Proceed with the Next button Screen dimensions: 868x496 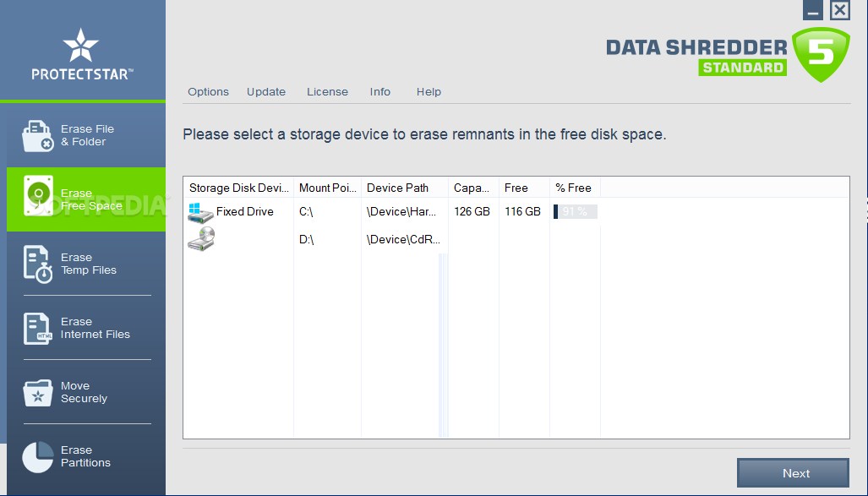[793, 473]
